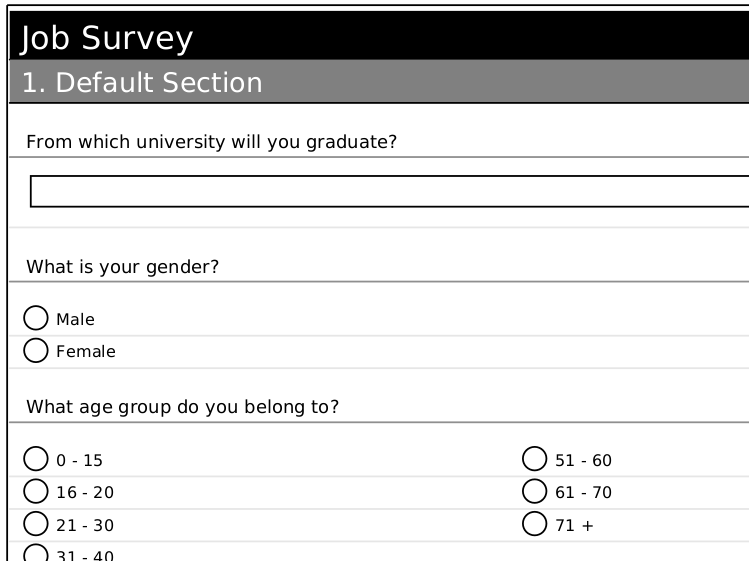
Task: Click the age group question text
Action: tap(183, 407)
